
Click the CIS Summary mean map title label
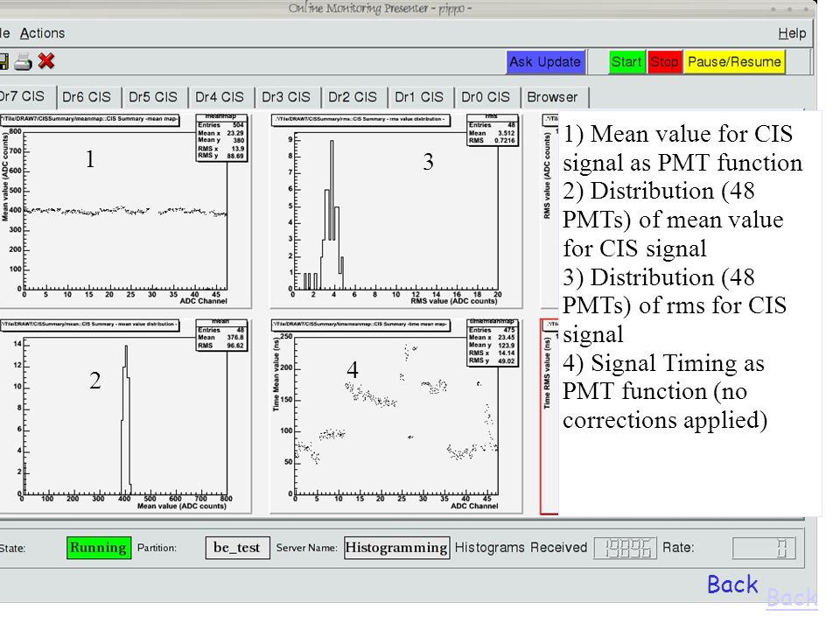[89, 119]
